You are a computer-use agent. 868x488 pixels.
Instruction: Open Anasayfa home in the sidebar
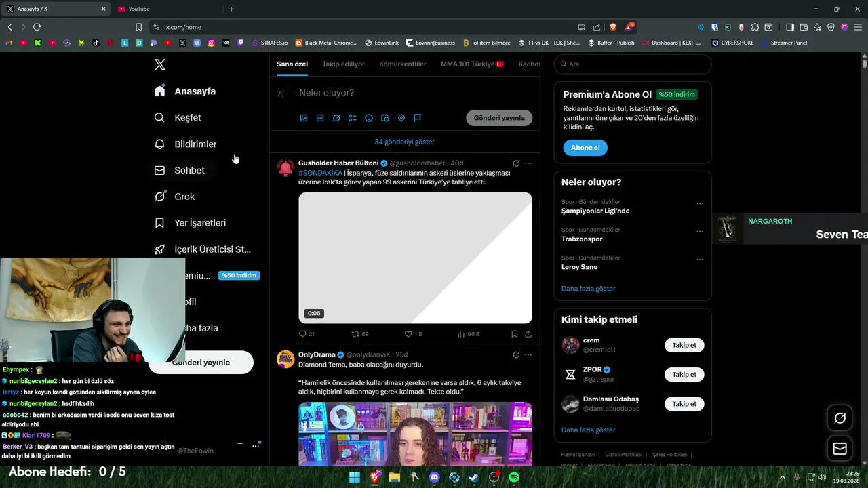click(185, 91)
